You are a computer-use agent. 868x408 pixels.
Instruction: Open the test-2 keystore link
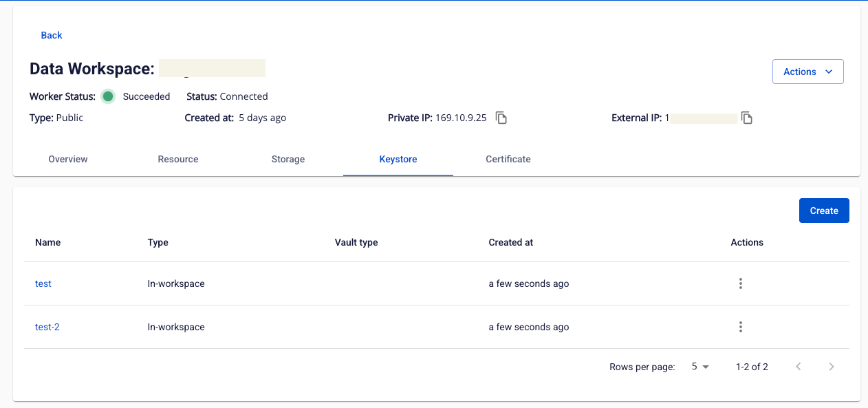pyautogui.click(x=47, y=327)
